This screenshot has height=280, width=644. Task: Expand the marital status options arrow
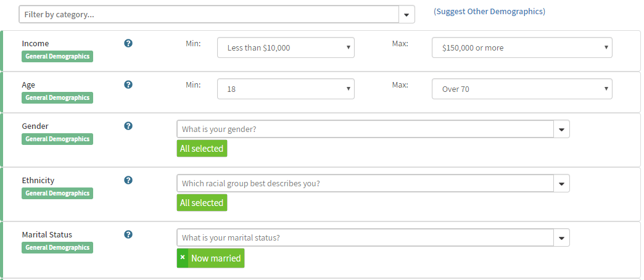point(561,238)
